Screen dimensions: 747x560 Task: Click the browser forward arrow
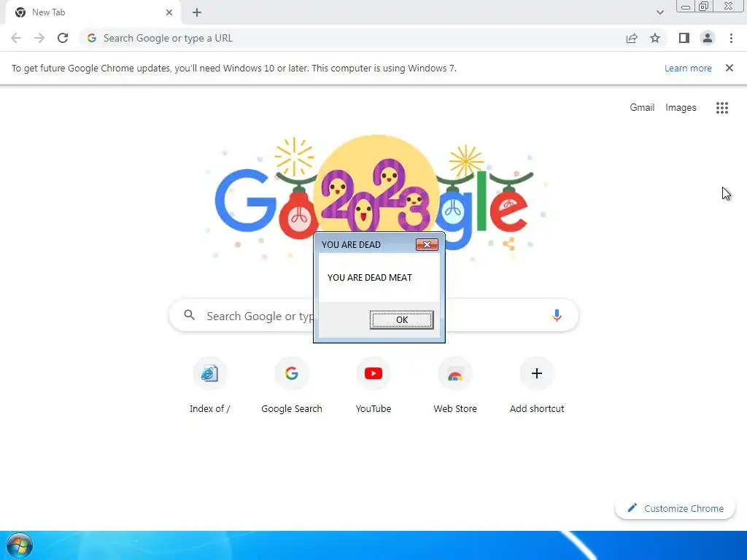[x=39, y=38]
